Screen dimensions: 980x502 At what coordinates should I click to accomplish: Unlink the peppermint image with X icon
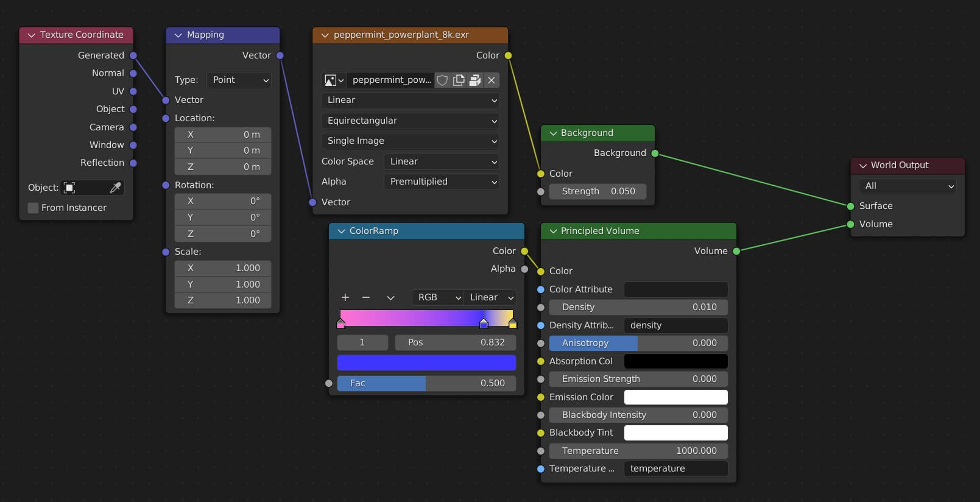point(492,80)
